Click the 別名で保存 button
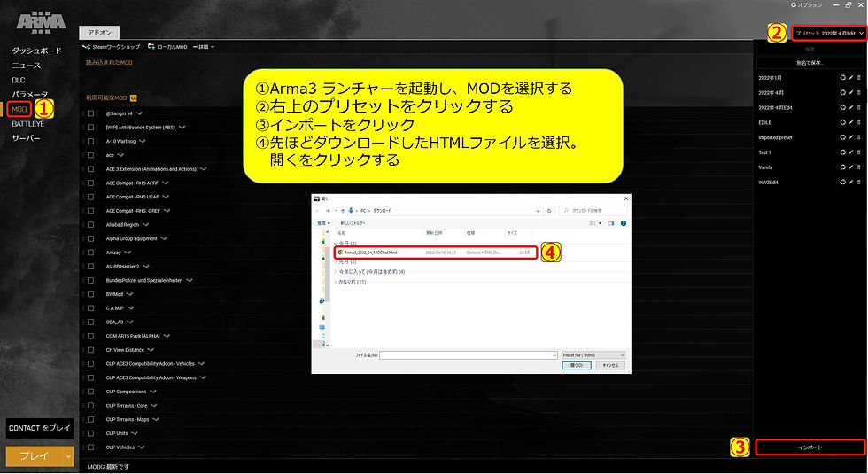The image size is (868, 474). tap(810, 63)
